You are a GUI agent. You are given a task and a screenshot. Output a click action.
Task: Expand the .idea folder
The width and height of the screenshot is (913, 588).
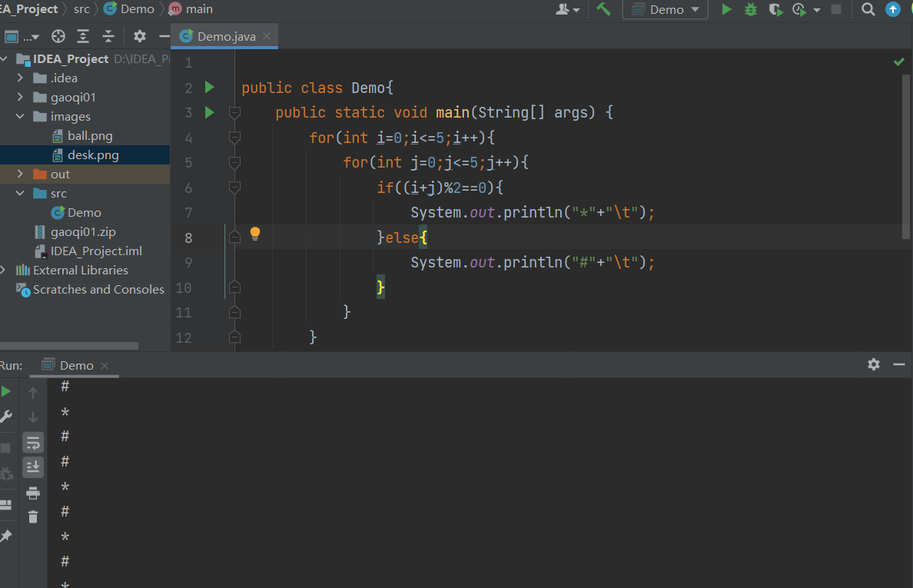(x=21, y=78)
